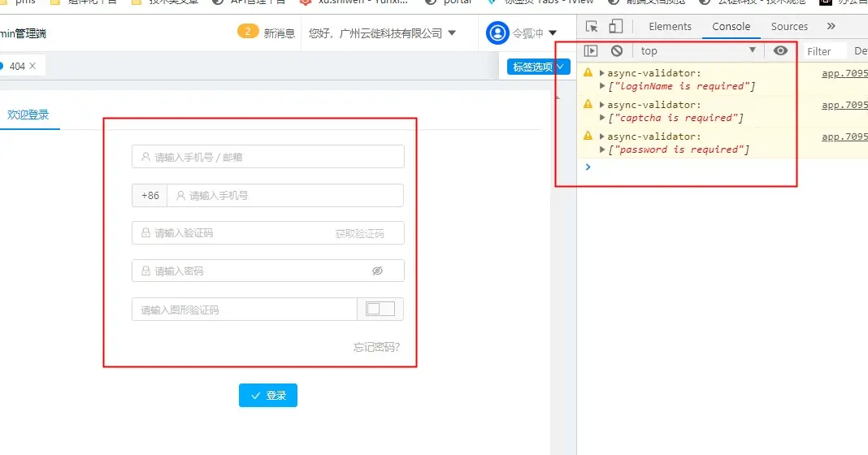Focus the 请输入手机号 phone field
Image resolution: width=868 pixels, height=455 pixels.
(285, 195)
